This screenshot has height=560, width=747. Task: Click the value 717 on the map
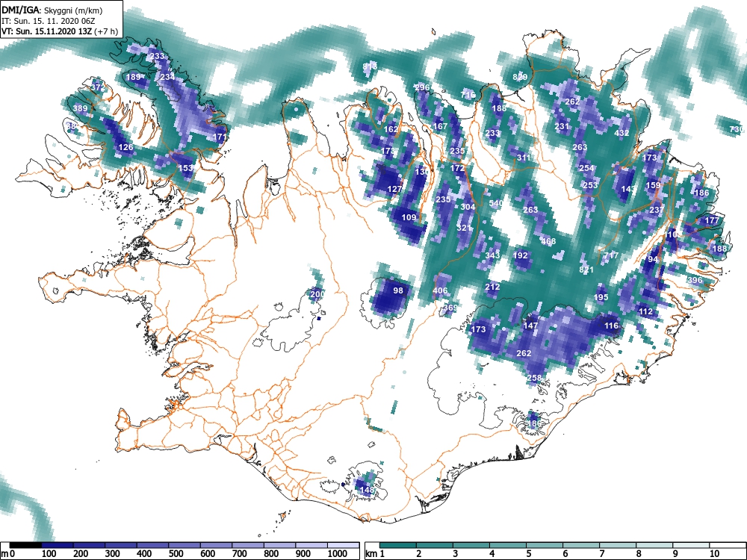[611, 255]
